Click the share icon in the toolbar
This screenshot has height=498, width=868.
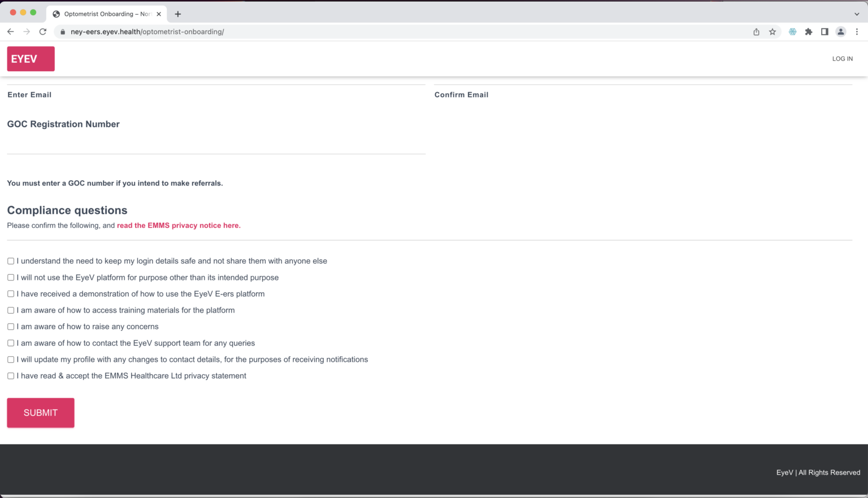[x=756, y=32]
